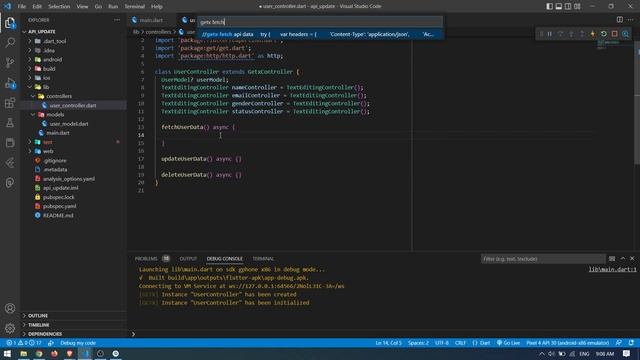Screen dimensions: 640x360
Task: Open the Manage gear menu
Action: pos(10,328)
